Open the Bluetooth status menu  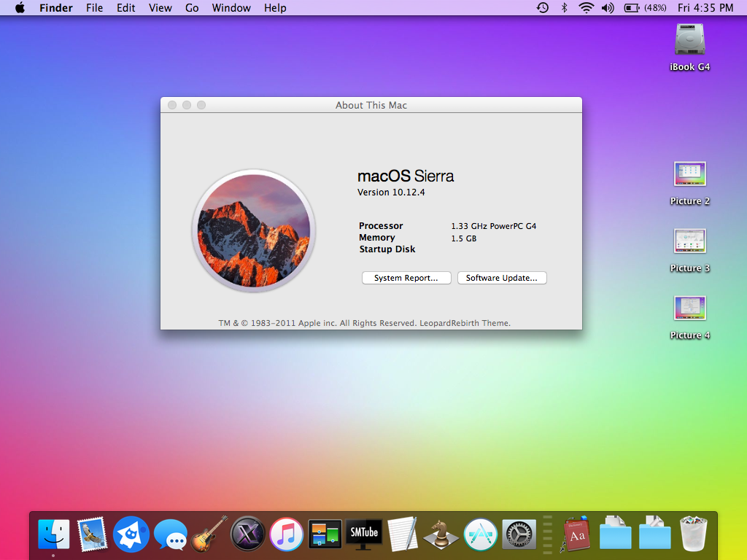(x=565, y=7)
